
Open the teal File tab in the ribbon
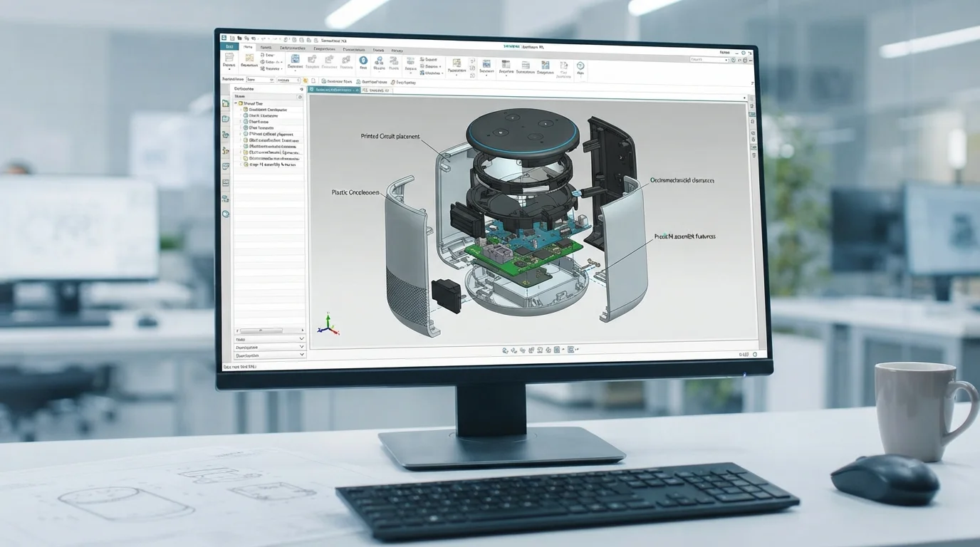click(x=229, y=46)
